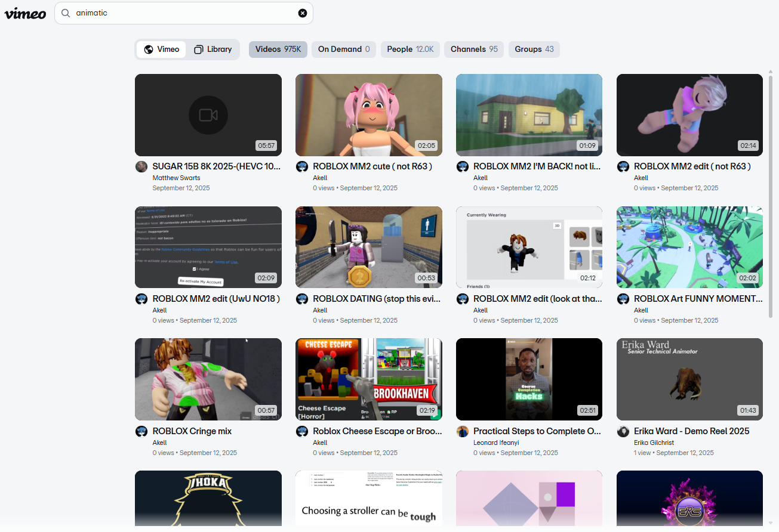This screenshot has height=532, width=779.
Task: Clear the animatic search query
Action: [x=303, y=13]
